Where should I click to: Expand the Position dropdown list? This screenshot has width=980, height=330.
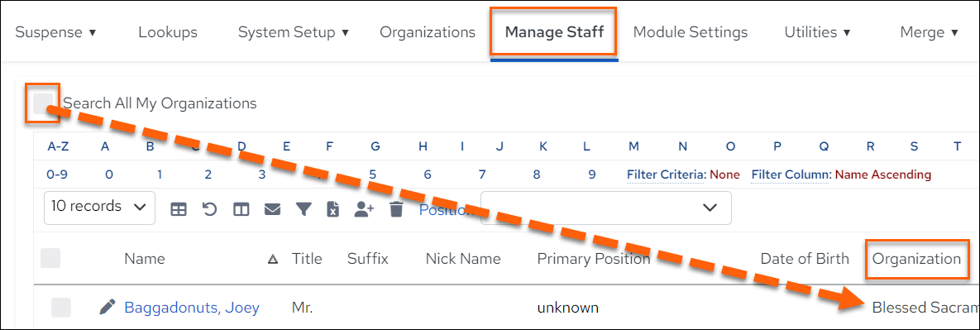point(605,208)
